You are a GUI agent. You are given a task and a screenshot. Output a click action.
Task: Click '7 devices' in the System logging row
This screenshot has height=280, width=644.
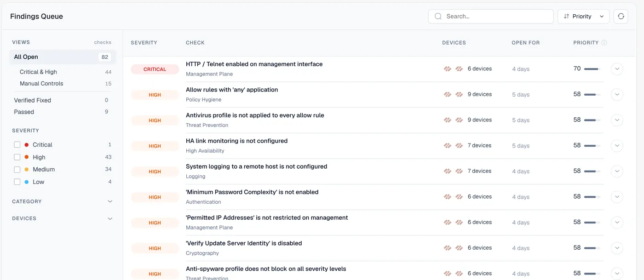click(x=480, y=171)
